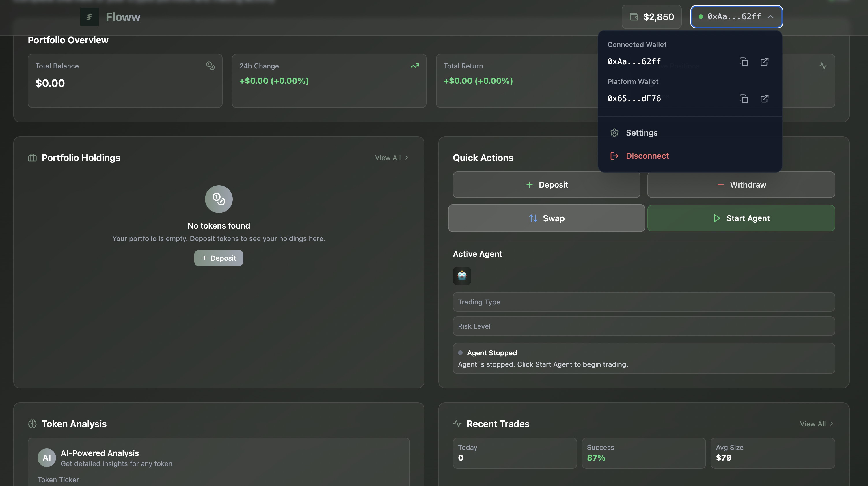The height and width of the screenshot is (486, 868).
Task: Click the wallet icon beside $2,850
Action: pyautogui.click(x=634, y=16)
